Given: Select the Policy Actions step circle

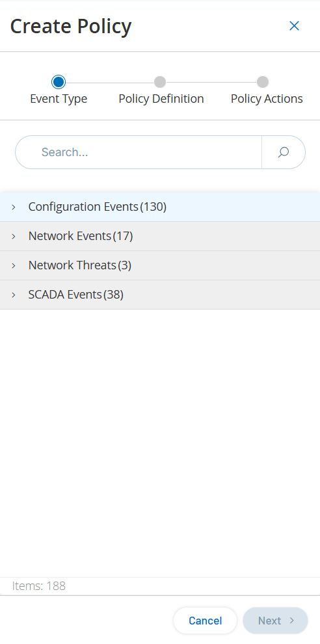Looking at the screenshot, I should coord(263,82).
